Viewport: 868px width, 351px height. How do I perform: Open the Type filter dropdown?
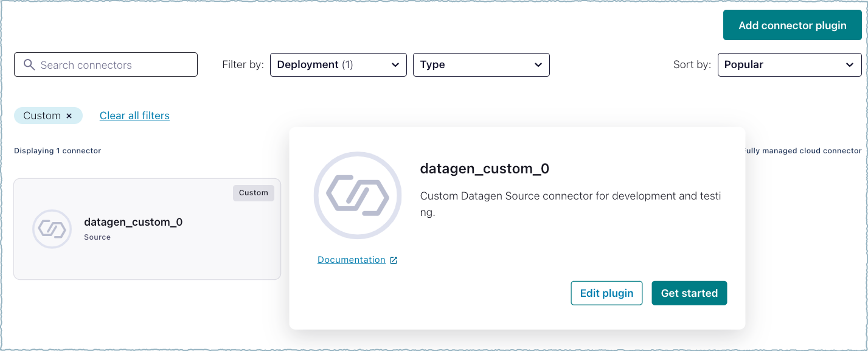point(481,64)
